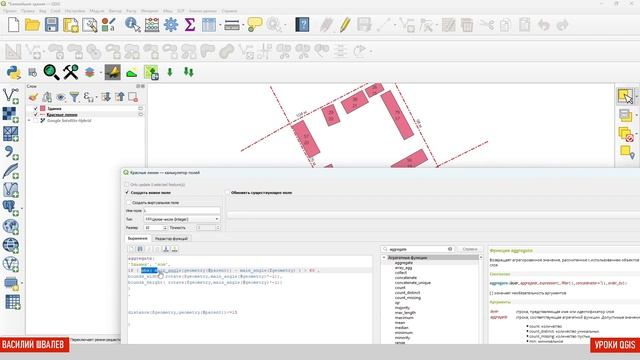Viewport: 640px width, 360px height.
Task: Clear the function search field
Action: pyautogui.click(x=450, y=249)
